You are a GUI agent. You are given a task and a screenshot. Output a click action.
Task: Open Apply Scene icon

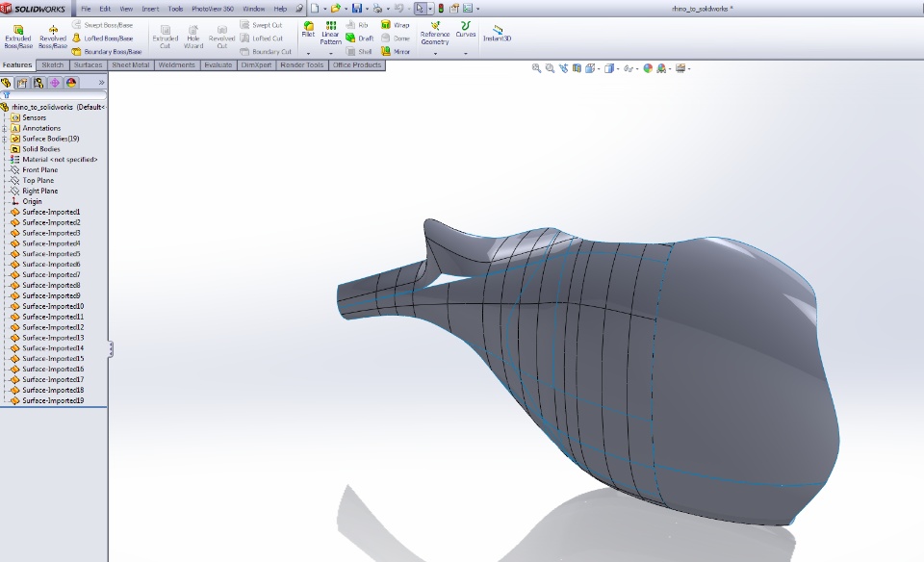tap(661, 68)
